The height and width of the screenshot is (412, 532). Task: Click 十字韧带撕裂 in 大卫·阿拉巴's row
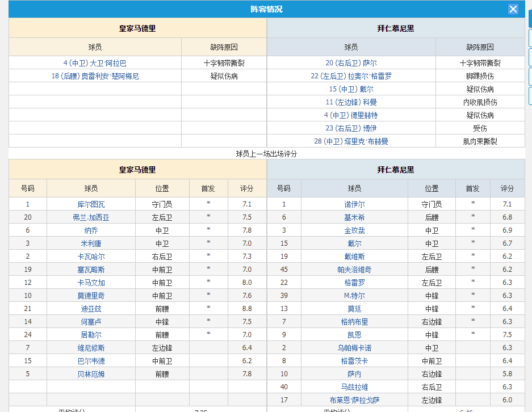point(224,63)
